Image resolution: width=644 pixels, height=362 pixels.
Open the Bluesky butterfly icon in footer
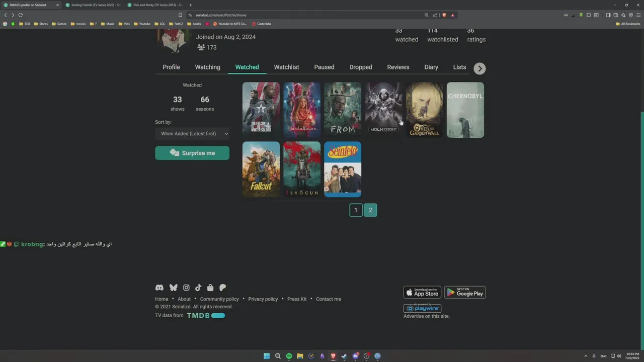(174, 288)
